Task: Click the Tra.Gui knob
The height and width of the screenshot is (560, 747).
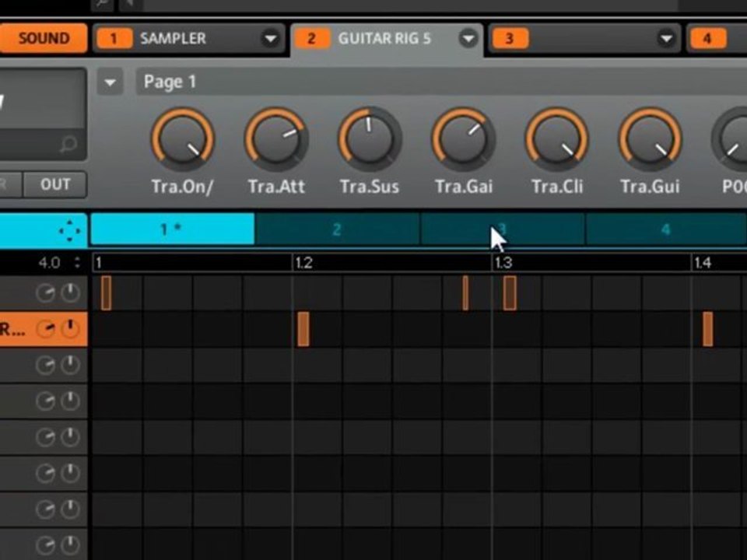Action: 651,139
